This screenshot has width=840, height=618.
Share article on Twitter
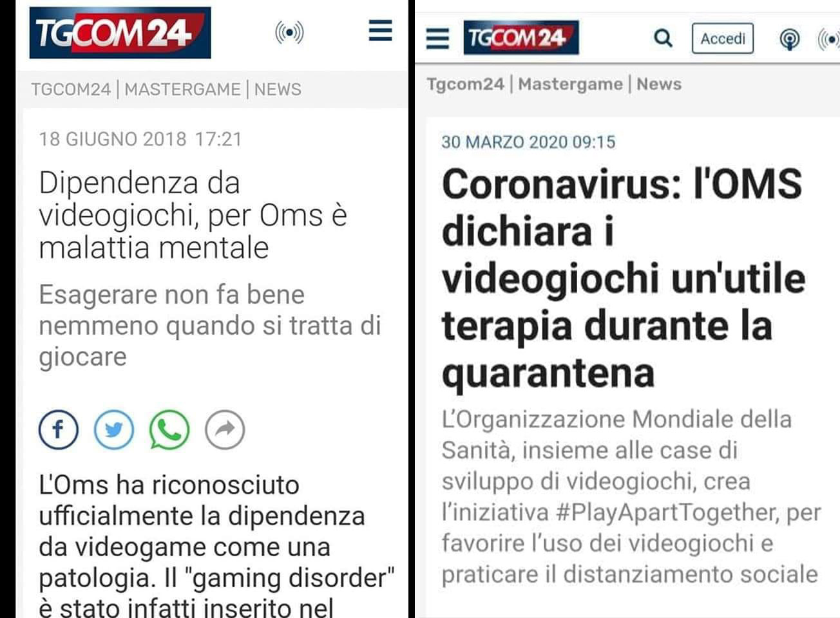coord(114,429)
